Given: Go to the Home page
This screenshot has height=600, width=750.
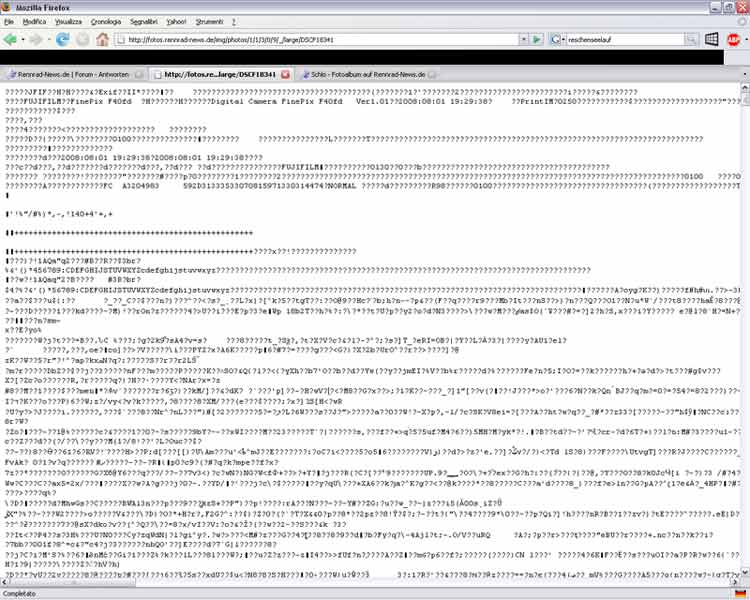Looking at the screenshot, I should (102, 39).
